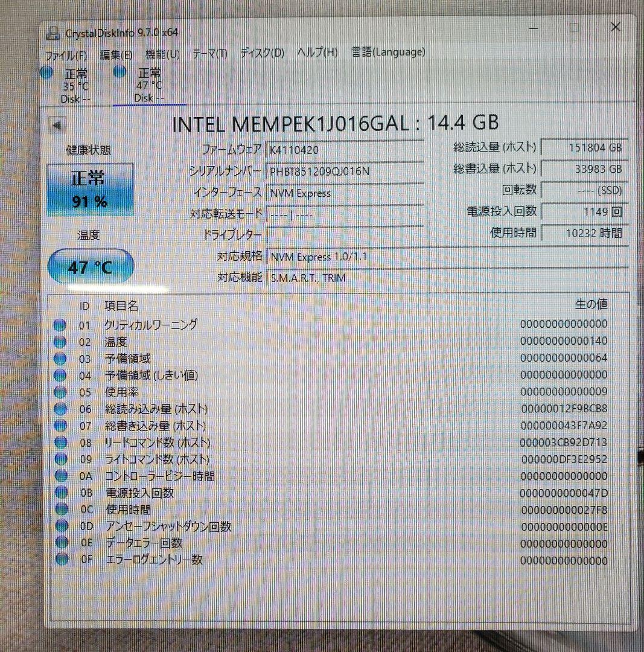Viewport: 644px width, 652px height.
Task: Click the status dot beside クリティカルワーニング
Action: point(60,324)
